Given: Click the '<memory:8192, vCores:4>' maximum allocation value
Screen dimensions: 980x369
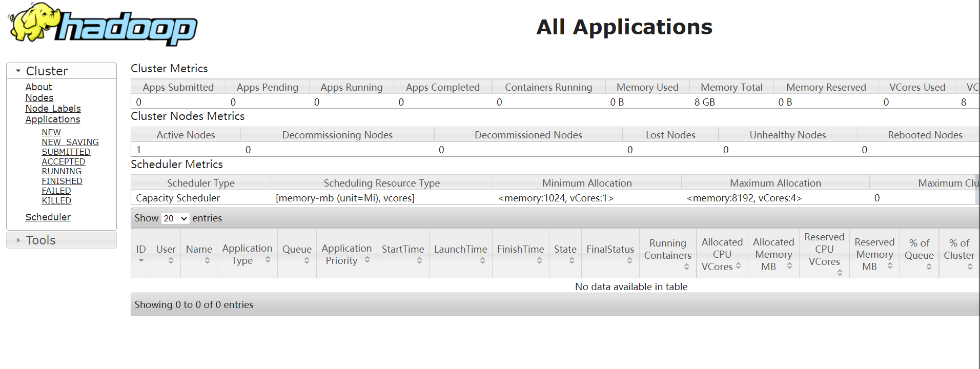Looking at the screenshot, I should point(744,198).
